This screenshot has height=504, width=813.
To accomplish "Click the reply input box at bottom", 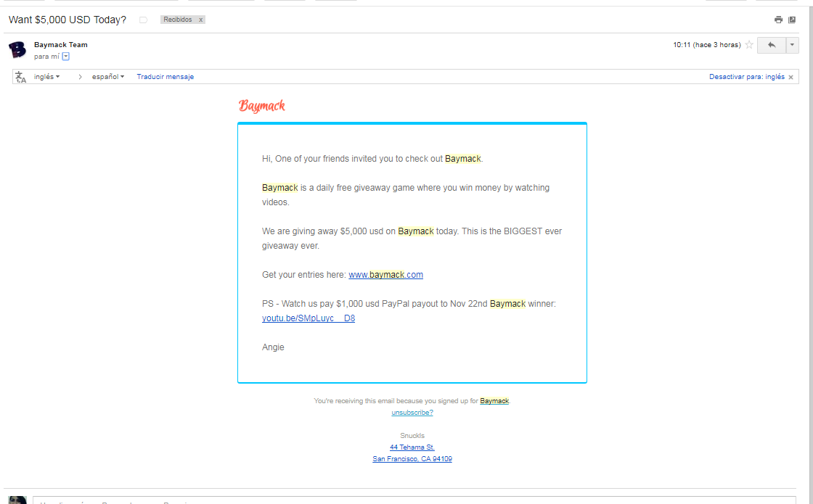I will 414,500.
